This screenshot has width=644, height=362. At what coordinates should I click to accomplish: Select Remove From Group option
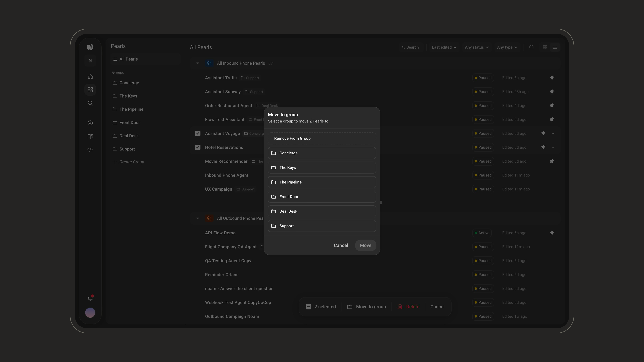click(322, 138)
